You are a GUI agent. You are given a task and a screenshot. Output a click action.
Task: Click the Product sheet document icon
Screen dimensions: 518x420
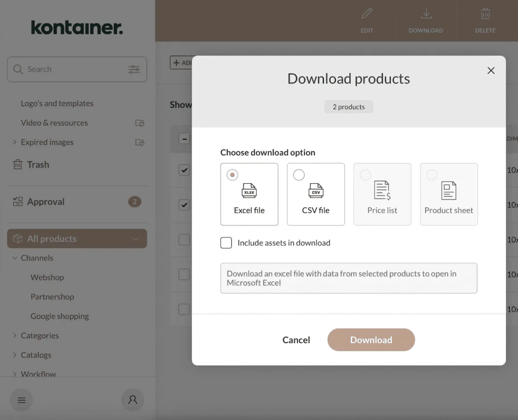point(449,190)
